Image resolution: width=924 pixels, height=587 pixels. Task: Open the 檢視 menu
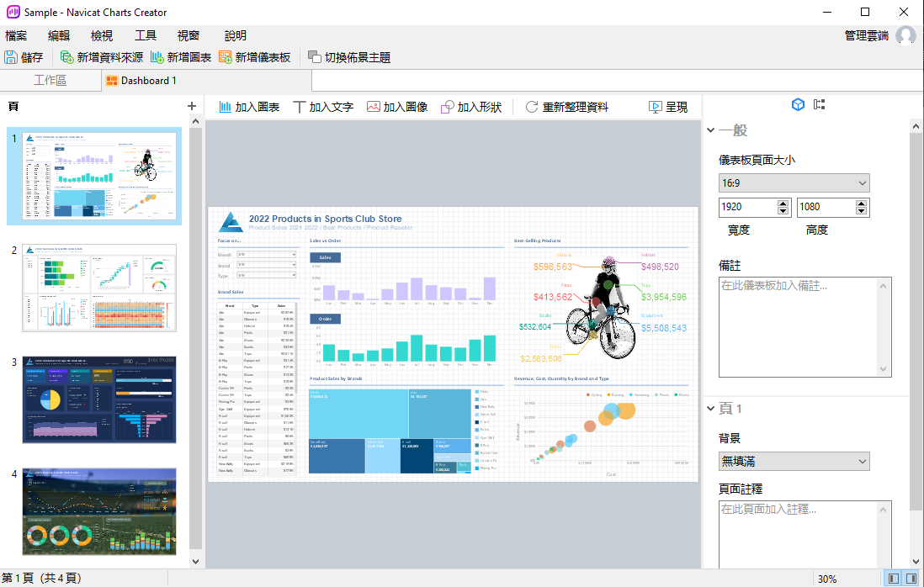[101, 35]
